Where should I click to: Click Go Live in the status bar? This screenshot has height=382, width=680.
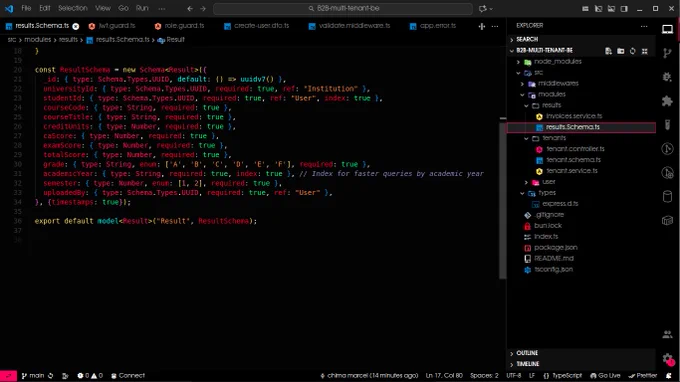tap(605, 375)
